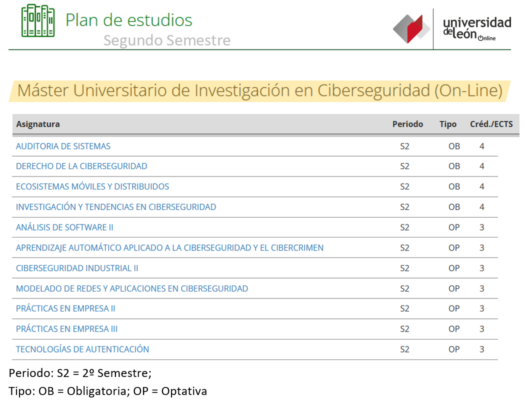This screenshot has height=404, width=524.
Task: Click the universidad de león Online text
Action: click(x=477, y=29)
